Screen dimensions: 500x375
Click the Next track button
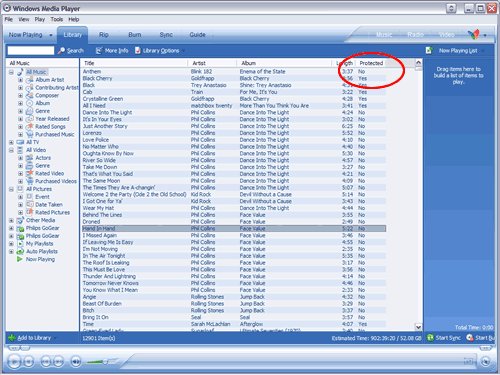(58, 361)
